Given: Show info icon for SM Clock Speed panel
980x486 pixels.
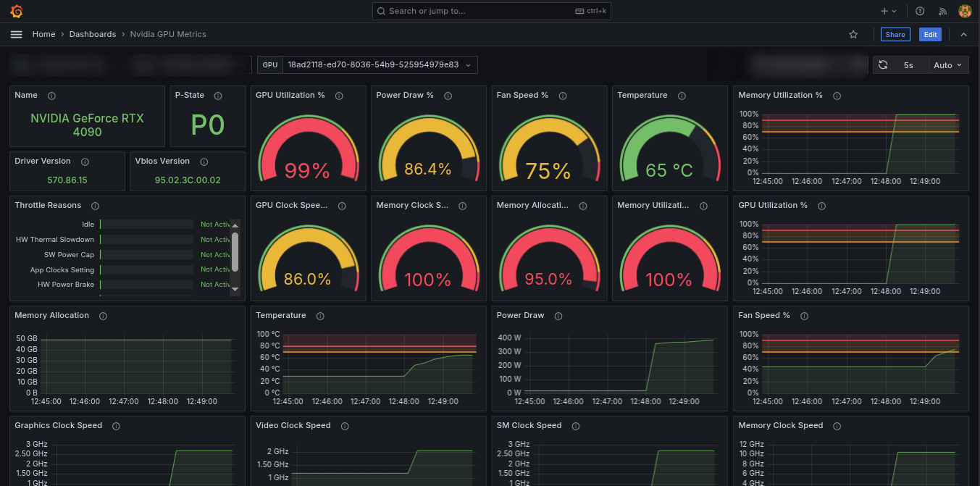Looking at the screenshot, I should coord(576,426).
